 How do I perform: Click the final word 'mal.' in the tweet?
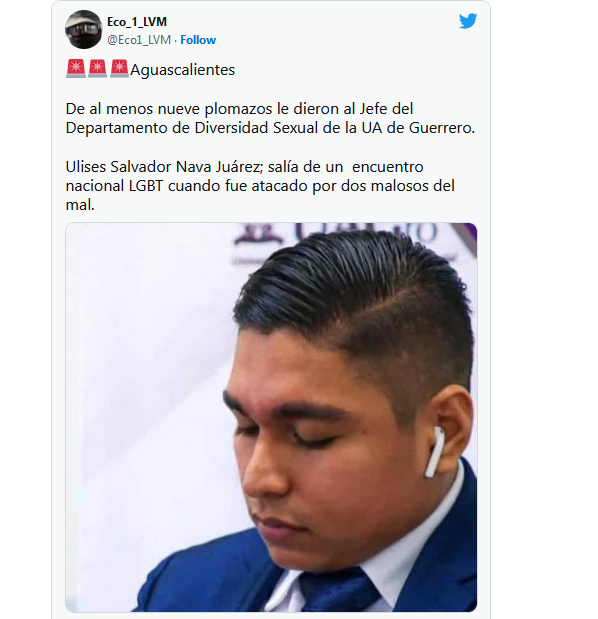(80, 205)
